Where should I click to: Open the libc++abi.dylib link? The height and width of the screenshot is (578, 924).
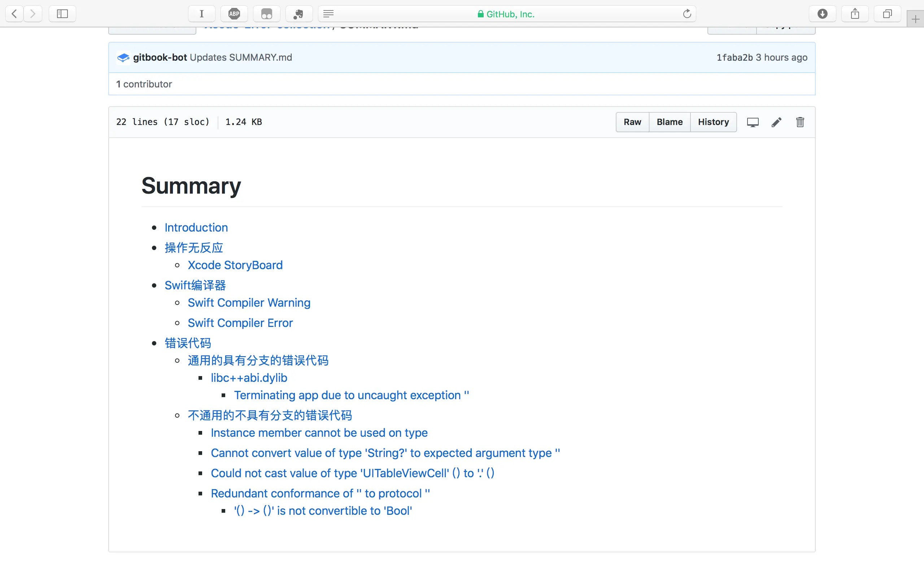coord(249,378)
